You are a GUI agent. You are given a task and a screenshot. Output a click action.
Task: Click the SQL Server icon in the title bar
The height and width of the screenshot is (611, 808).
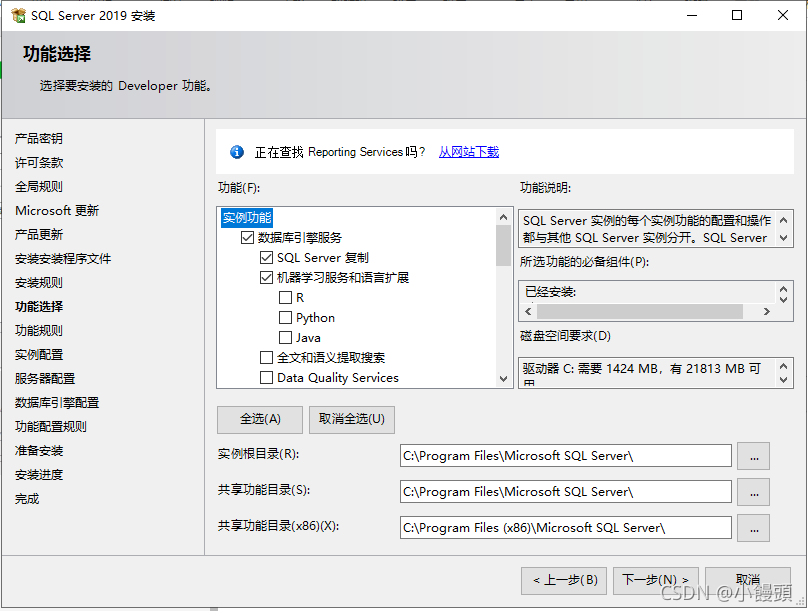click(x=18, y=15)
